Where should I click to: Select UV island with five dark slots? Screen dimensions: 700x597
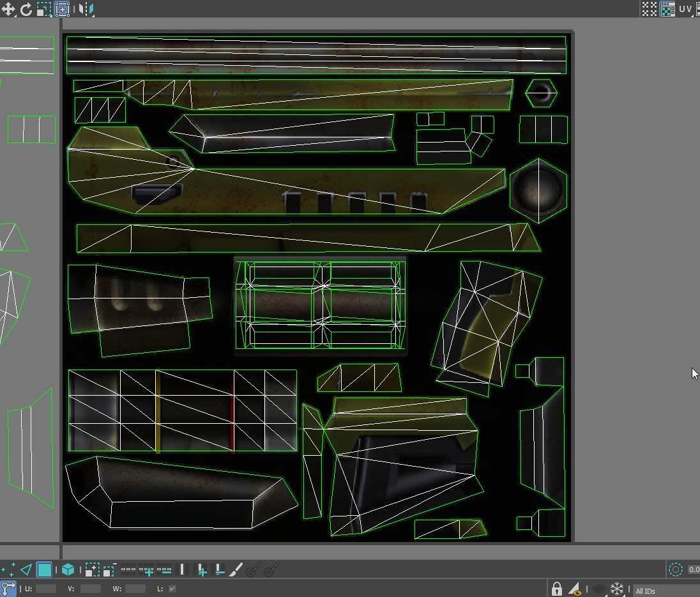tap(285, 181)
